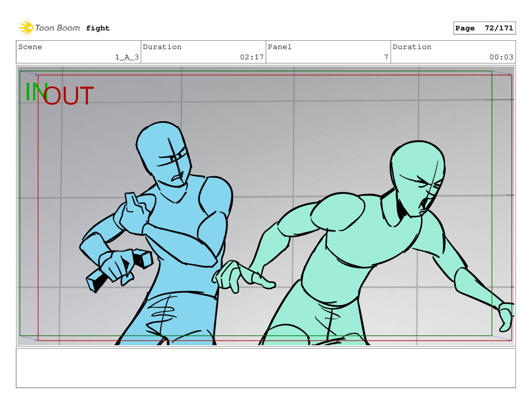Screen dimensions: 532x412
Task: Click the 'Panel' header label
Action: [280, 47]
